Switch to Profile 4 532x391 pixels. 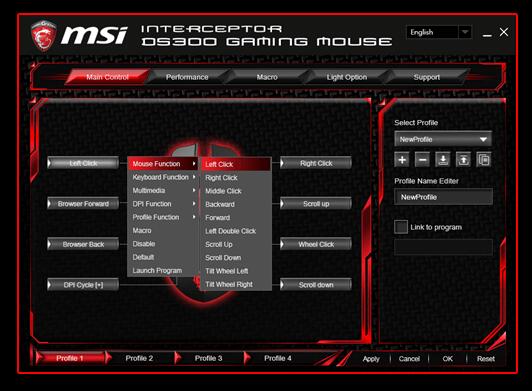pos(278,358)
